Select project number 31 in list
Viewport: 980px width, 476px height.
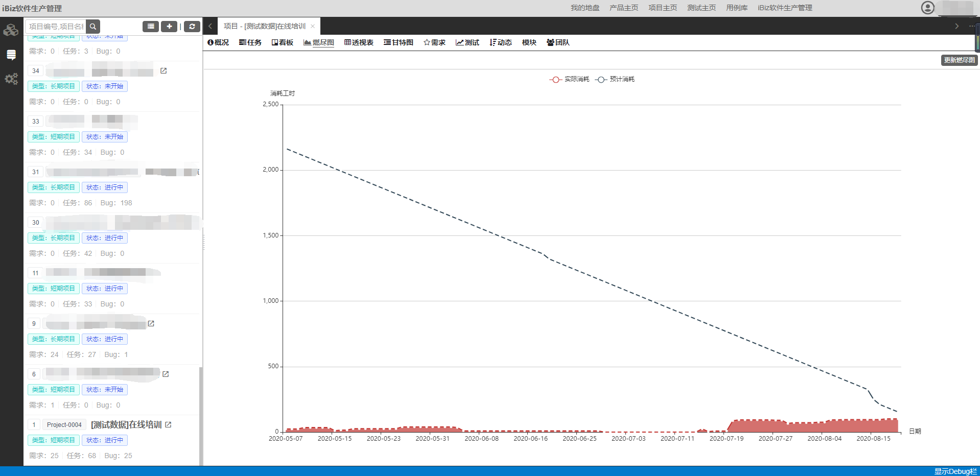(36, 172)
